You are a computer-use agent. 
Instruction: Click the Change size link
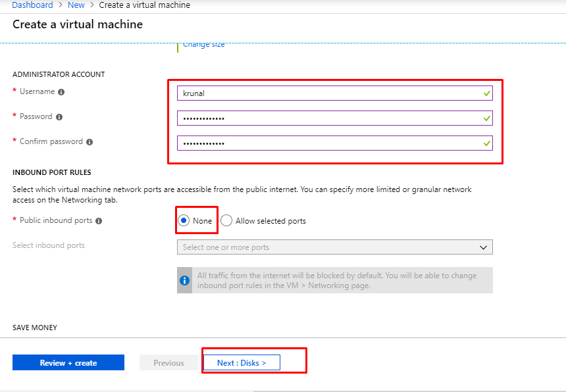tap(203, 45)
